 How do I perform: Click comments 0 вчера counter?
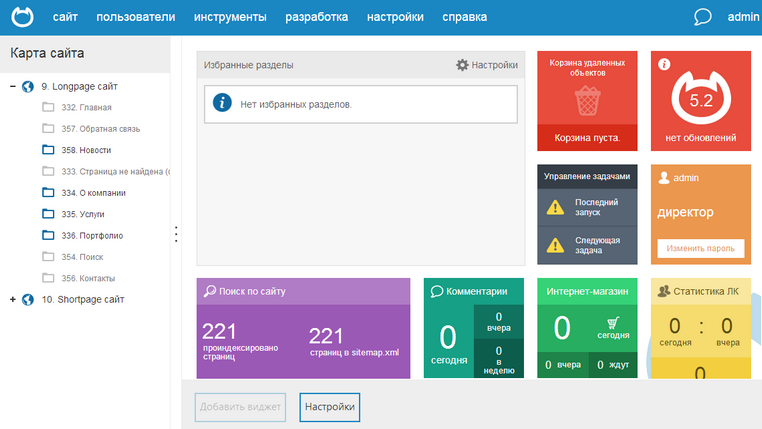499,322
